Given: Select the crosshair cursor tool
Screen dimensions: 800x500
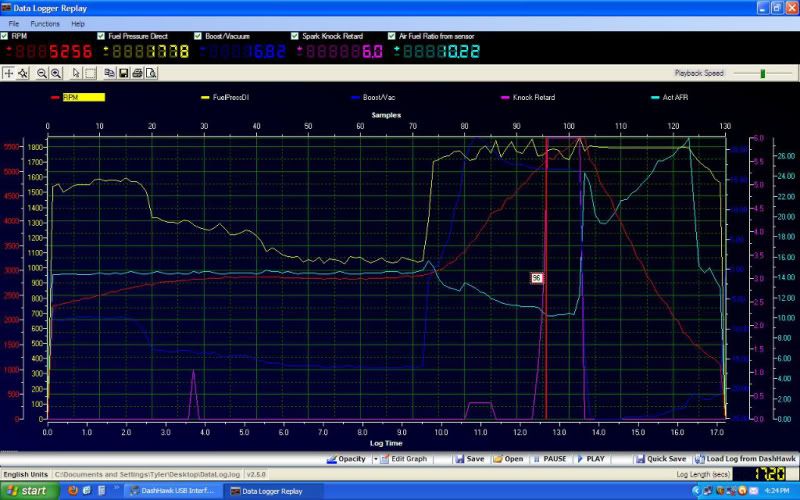Looking at the screenshot, I should (9, 73).
